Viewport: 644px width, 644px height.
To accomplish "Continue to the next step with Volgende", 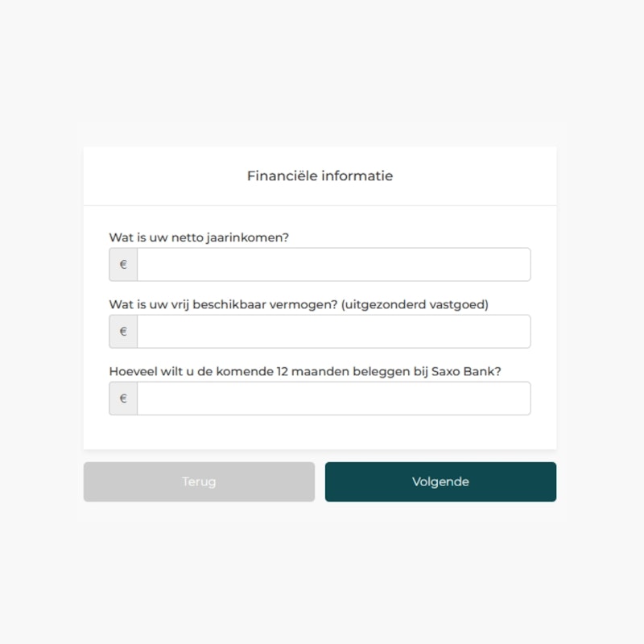I will (x=440, y=481).
